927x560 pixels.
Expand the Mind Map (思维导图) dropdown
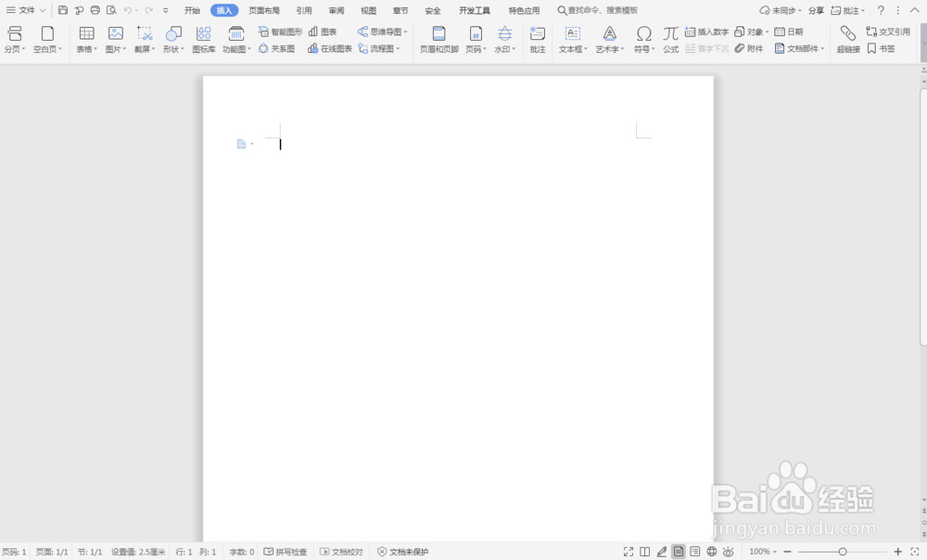[406, 32]
